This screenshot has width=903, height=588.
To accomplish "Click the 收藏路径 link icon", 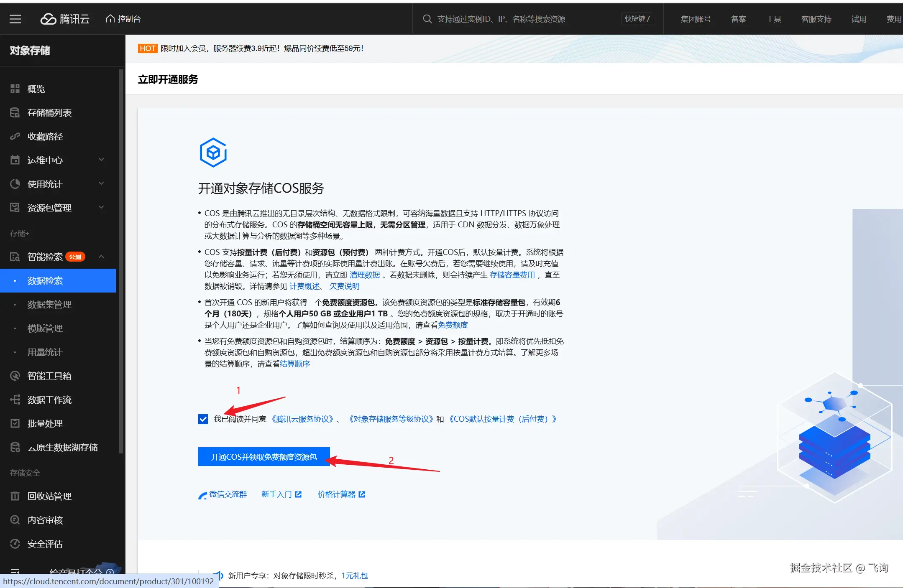I will (15, 137).
